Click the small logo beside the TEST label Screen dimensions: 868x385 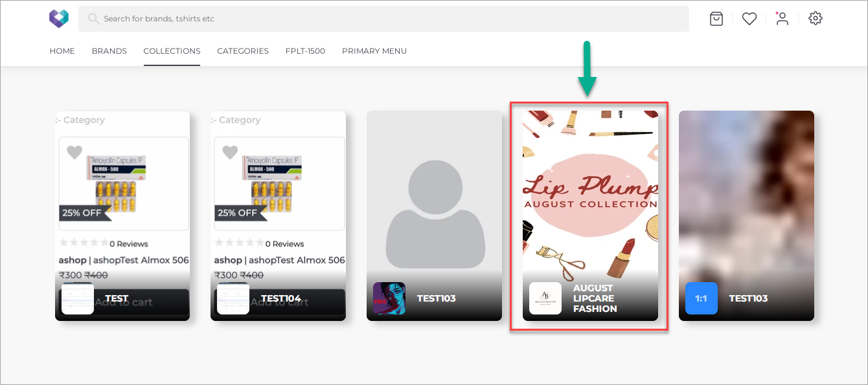tap(78, 298)
